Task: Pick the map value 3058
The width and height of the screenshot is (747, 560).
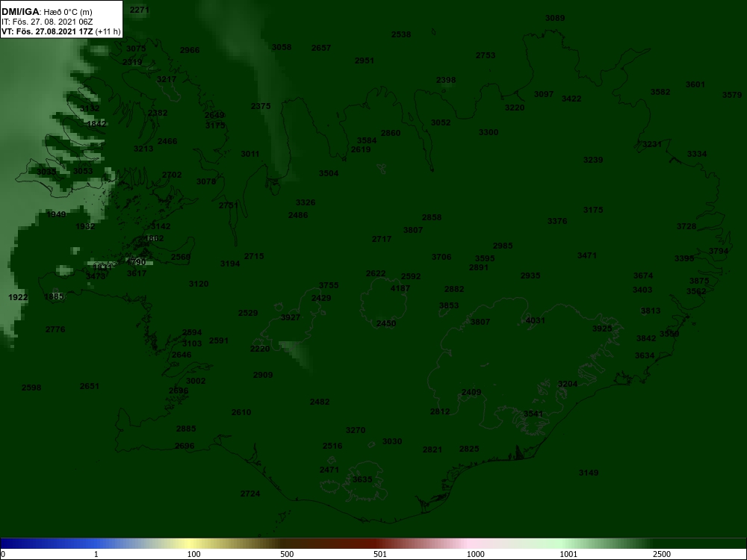Action: [282, 46]
